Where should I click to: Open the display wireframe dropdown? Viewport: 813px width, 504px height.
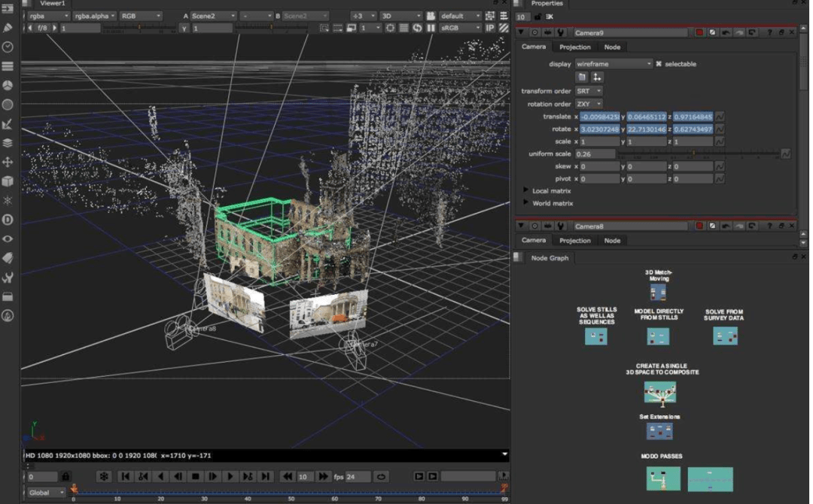pos(614,64)
